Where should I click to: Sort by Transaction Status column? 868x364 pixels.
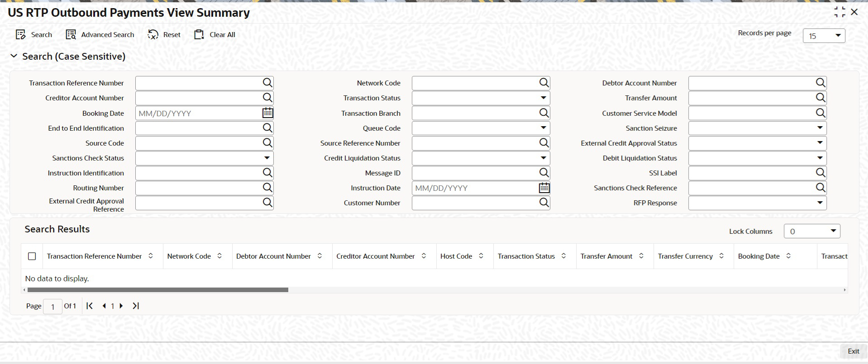[563, 256]
